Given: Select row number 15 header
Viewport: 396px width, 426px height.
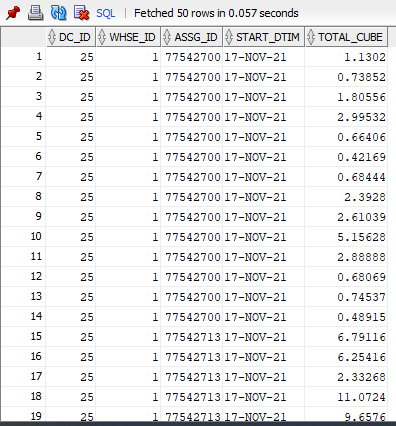Looking at the screenshot, I should [23, 337].
